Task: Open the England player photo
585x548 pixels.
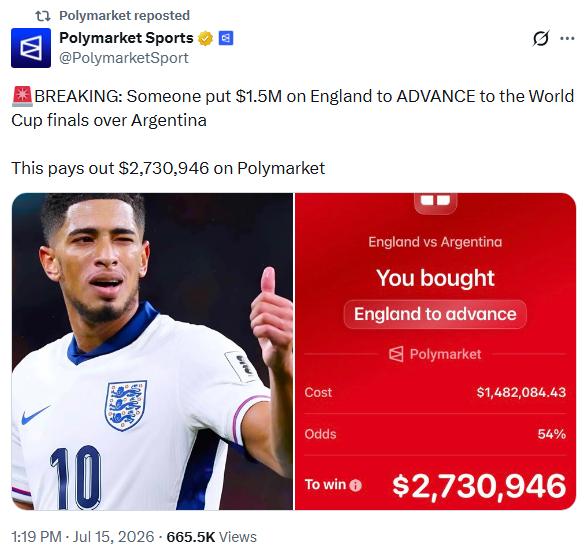Action: click(x=152, y=351)
